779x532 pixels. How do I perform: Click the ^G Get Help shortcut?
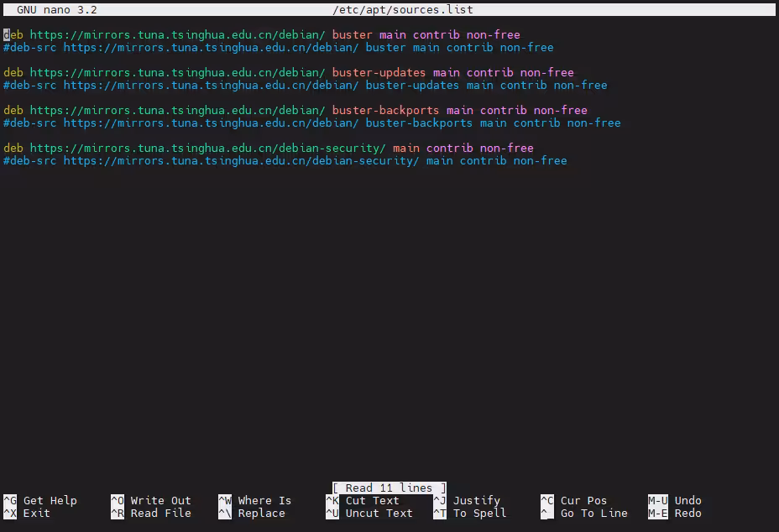(40, 500)
